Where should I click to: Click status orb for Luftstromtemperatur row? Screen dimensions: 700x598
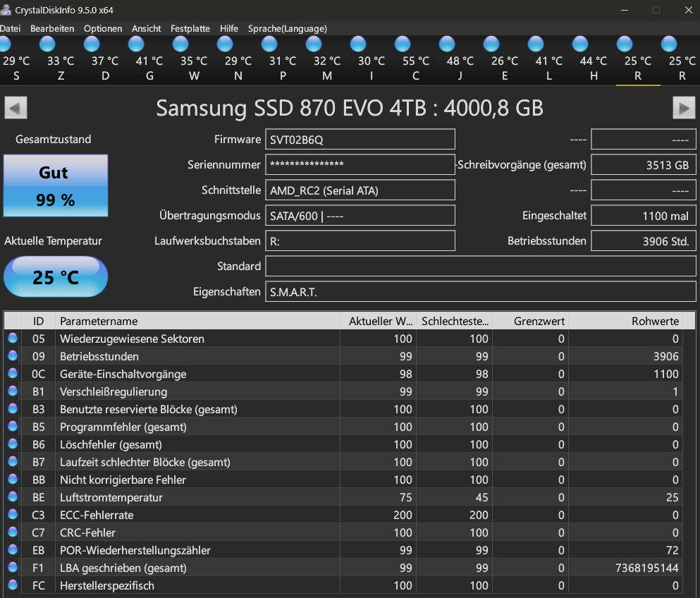coord(13,496)
